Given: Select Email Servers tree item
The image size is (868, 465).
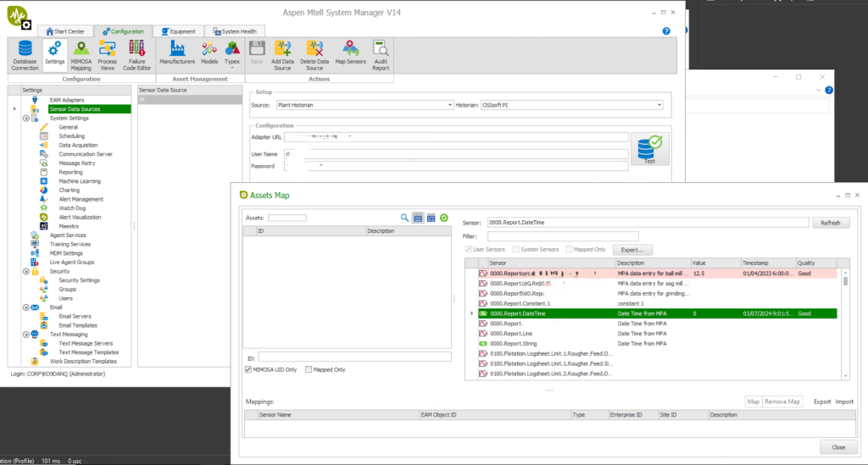Looking at the screenshot, I should [75, 316].
